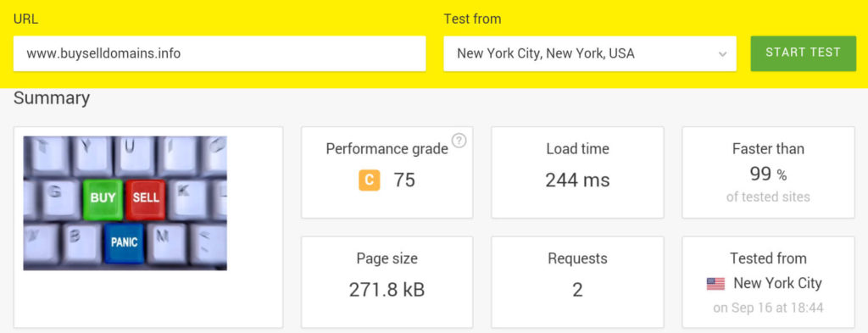
Task: Open the Test from location dropdown
Action: tap(590, 53)
